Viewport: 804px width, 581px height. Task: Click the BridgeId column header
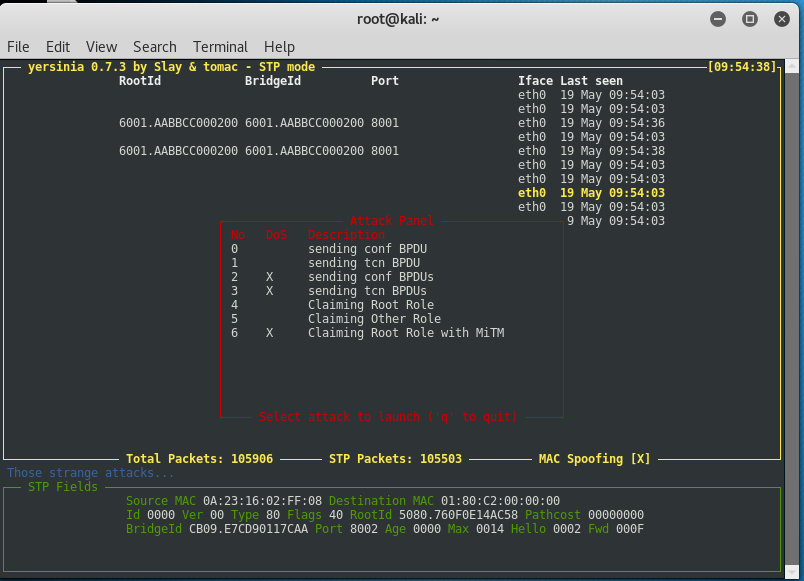[273, 81]
